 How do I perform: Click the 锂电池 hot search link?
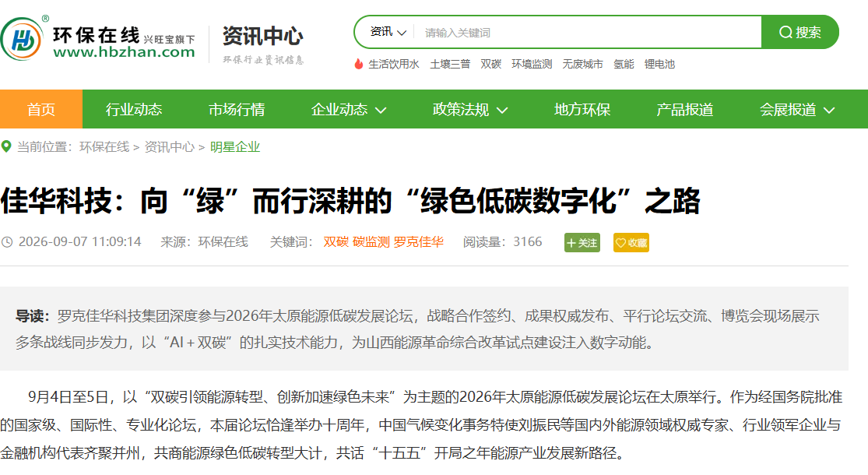(x=659, y=64)
